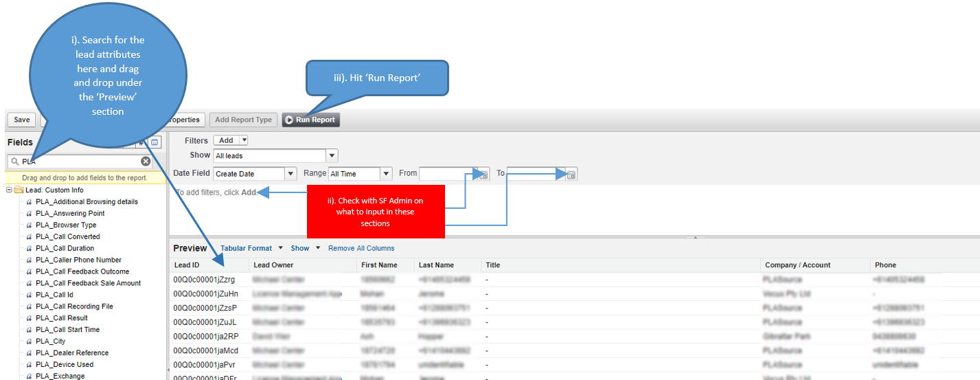Clear the PLA field search

point(146,161)
